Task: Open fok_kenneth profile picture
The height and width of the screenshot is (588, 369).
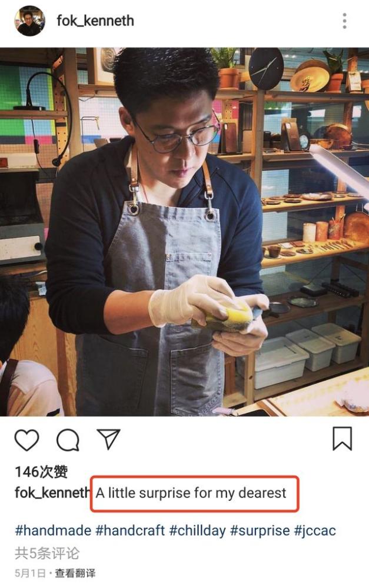Action: pyautogui.click(x=29, y=21)
